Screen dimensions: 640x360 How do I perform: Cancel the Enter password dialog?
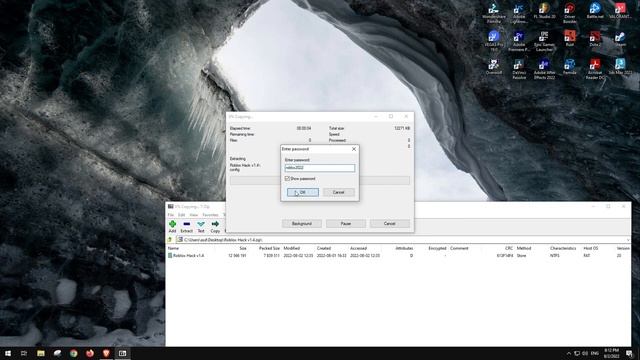[x=338, y=192]
